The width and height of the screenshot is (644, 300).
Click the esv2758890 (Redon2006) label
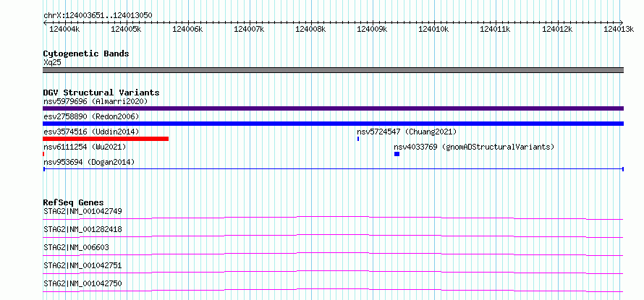91,116
